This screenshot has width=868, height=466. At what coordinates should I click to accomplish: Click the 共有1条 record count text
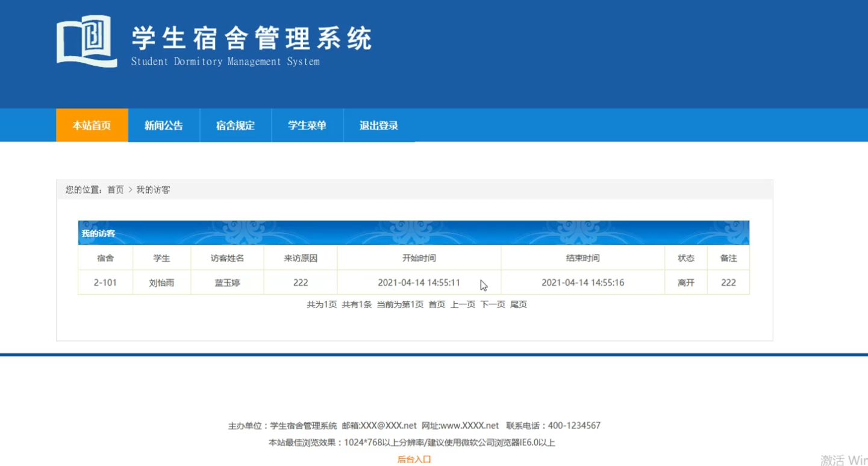click(357, 304)
